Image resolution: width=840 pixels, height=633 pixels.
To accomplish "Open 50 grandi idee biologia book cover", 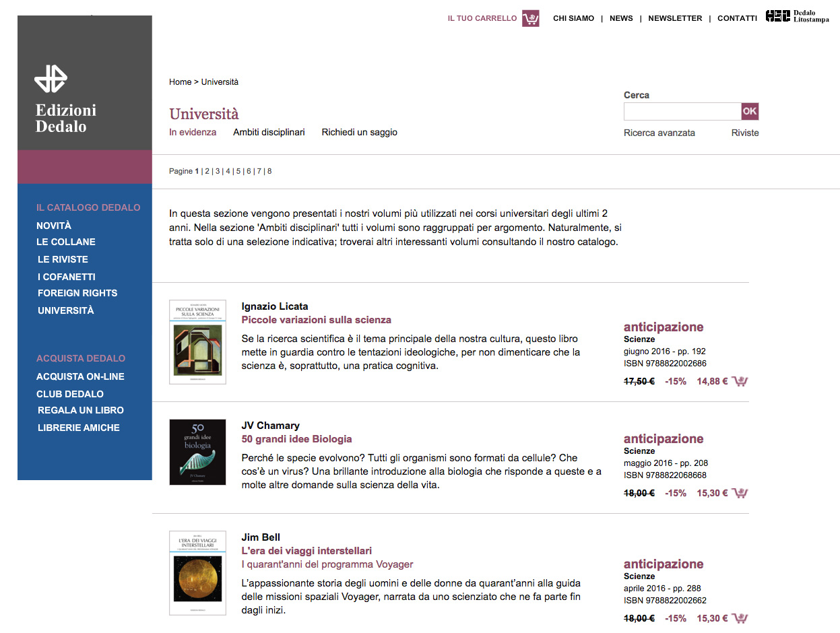I will pos(197,452).
